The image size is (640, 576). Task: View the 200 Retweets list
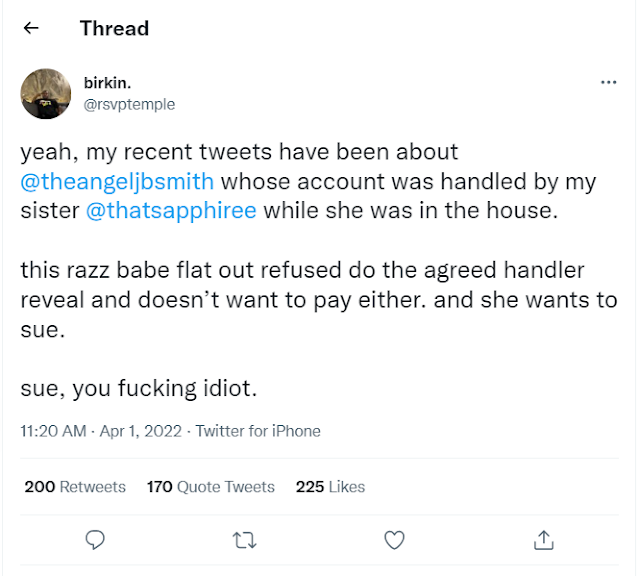pyautogui.click(x=75, y=487)
